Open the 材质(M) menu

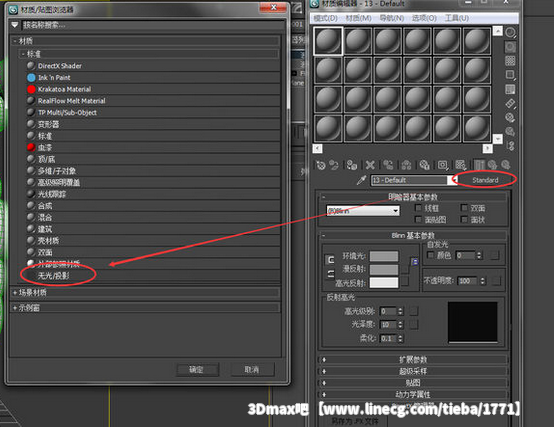(358, 18)
